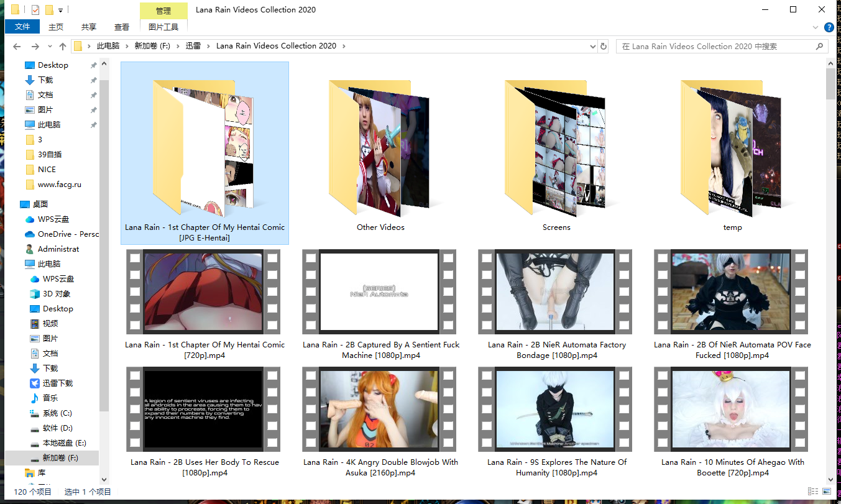Image resolution: width=841 pixels, height=504 pixels.
Task: Click the Properties icon in the quick access toolbar
Action: pyautogui.click(x=35, y=10)
